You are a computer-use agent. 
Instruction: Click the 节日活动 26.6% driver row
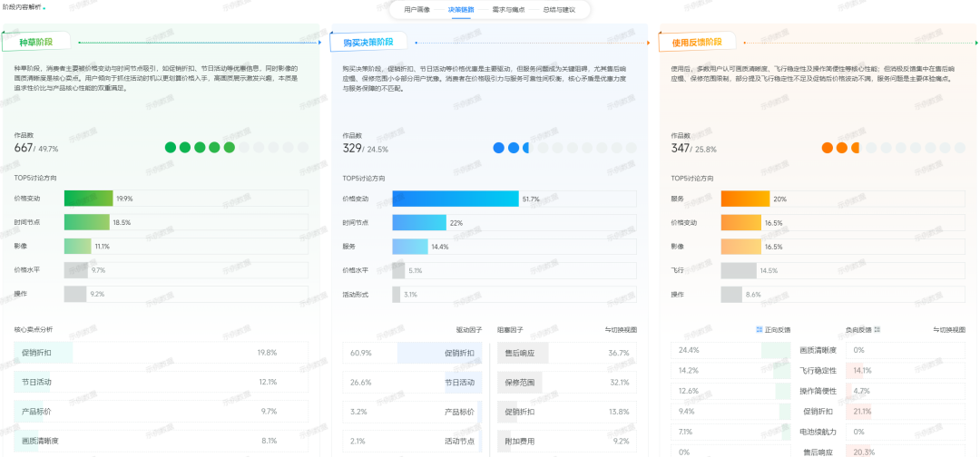(412, 382)
